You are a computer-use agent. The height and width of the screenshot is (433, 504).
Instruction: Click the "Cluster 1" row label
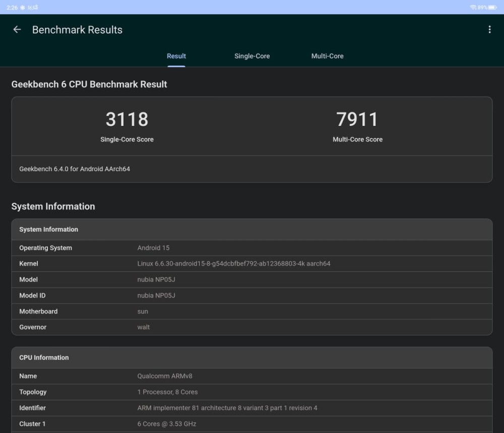tap(32, 424)
